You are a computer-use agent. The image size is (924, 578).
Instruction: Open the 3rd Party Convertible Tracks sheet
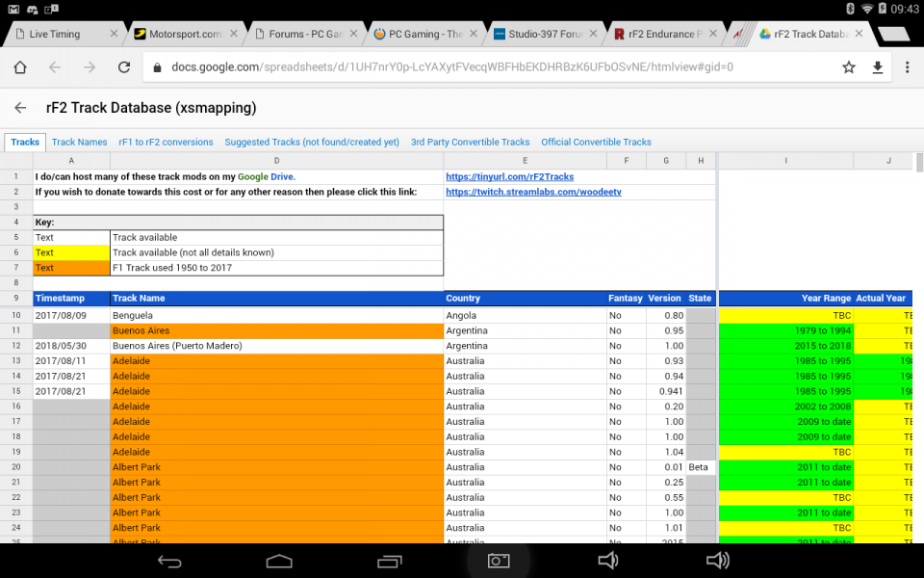[471, 143]
